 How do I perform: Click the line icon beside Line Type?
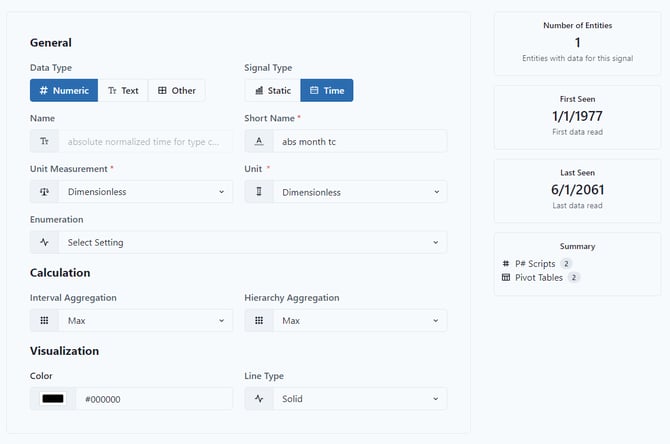(258, 399)
